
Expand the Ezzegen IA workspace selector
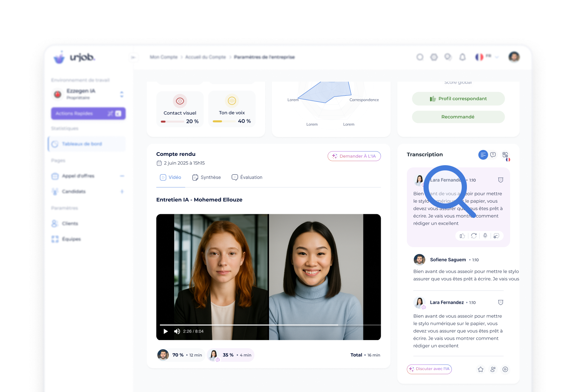[x=121, y=94]
